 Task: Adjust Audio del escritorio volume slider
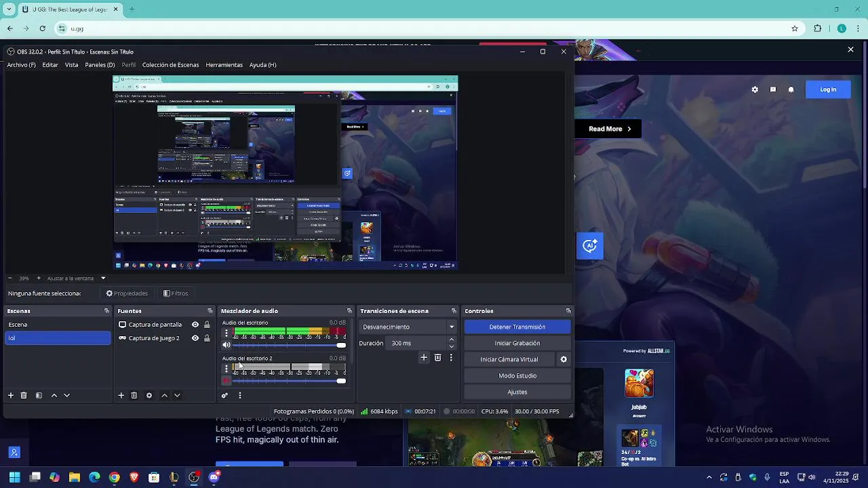coord(290,345)
